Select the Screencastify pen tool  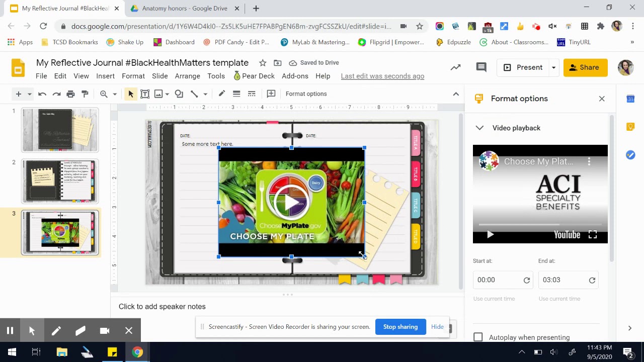[x=56, y=330]
